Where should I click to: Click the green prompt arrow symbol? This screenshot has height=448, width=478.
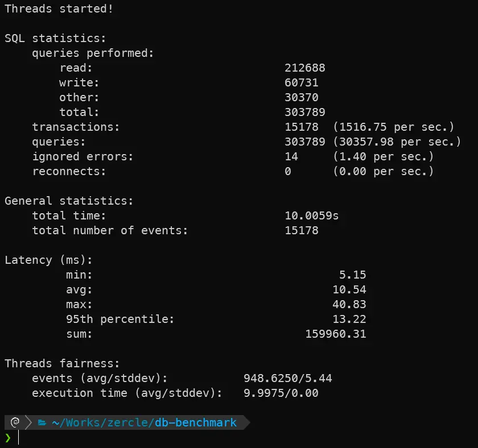click(x=8, y=437)
